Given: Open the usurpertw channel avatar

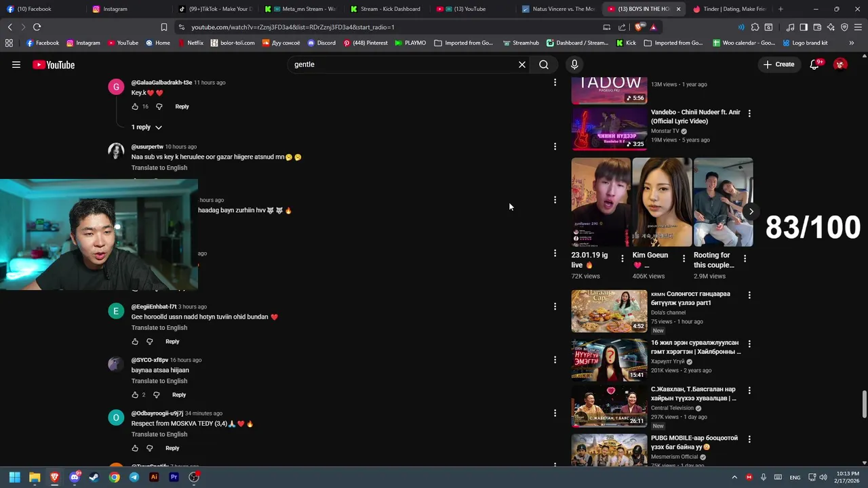Looking at the screenshot, I should pos(116,151).
